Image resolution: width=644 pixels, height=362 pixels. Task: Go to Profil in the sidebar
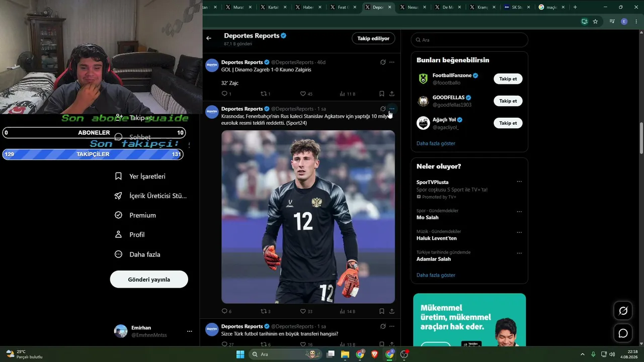point(130,235)
